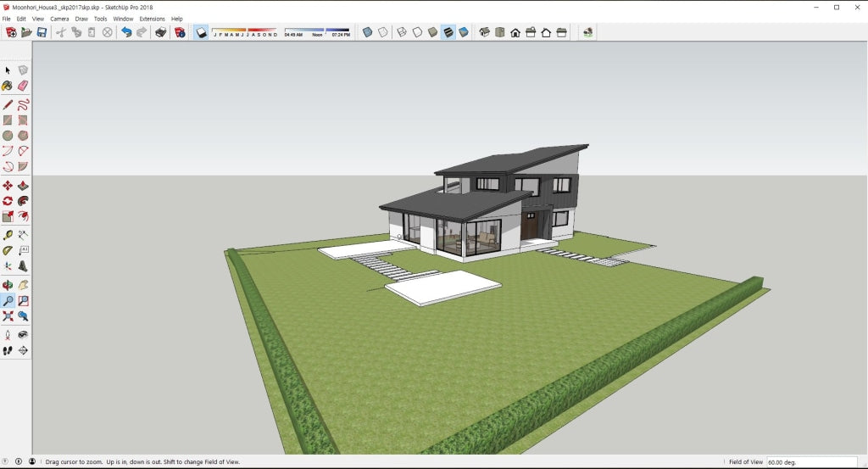Switch to Wireframe face style
This screenshot has width=868, height=469.
(402, 33)
